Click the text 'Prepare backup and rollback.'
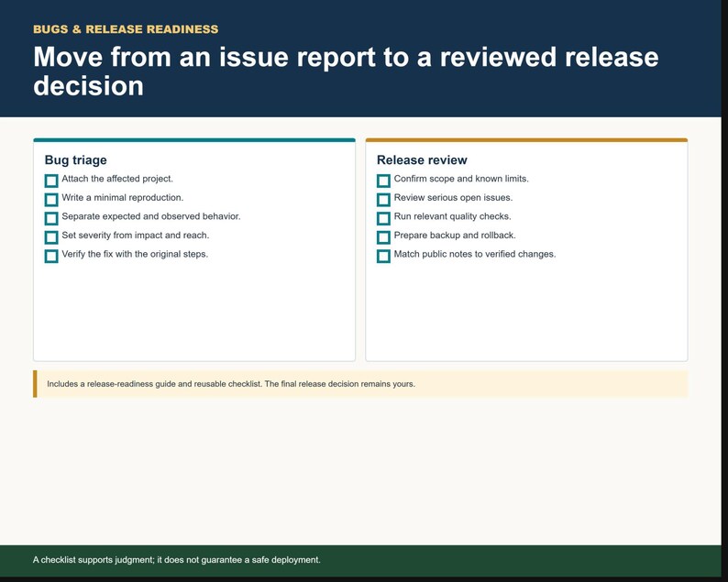 [455, 236]
